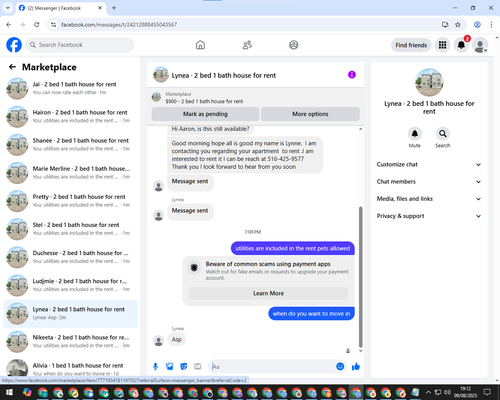Attach a photo with the image icon
500x400 pixels.
click(x=169, y=367)
